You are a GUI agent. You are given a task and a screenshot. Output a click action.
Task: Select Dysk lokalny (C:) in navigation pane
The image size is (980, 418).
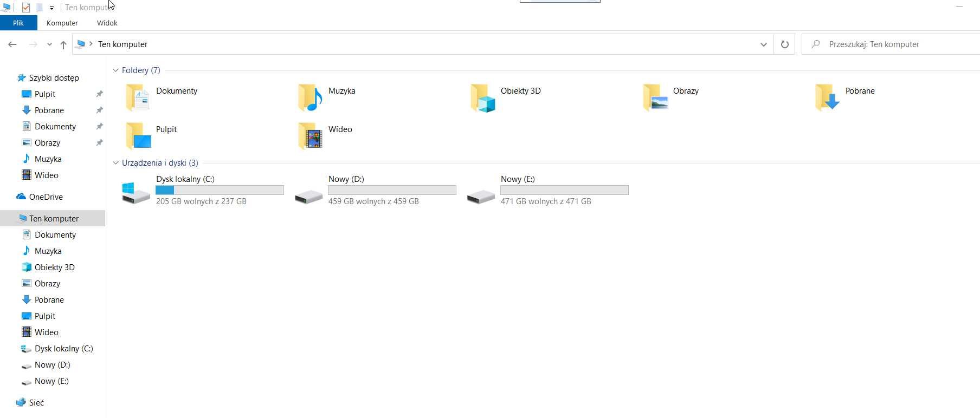click(x=64, y=348)
